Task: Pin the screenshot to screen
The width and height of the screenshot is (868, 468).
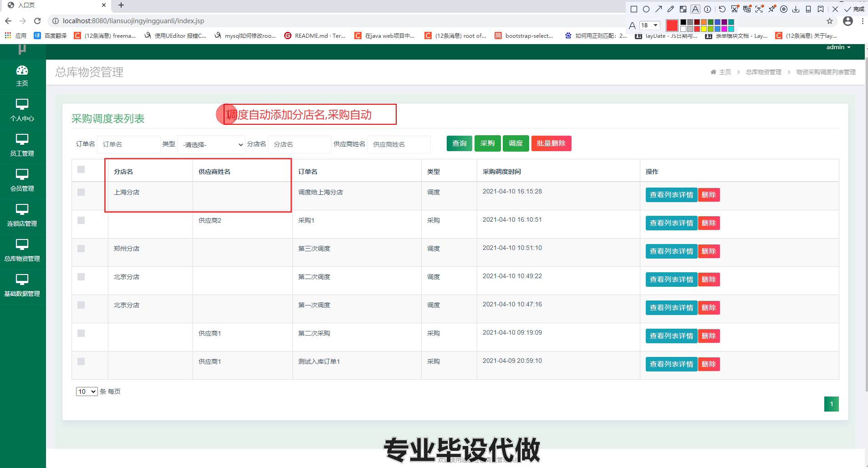Action: coord(771,9)
